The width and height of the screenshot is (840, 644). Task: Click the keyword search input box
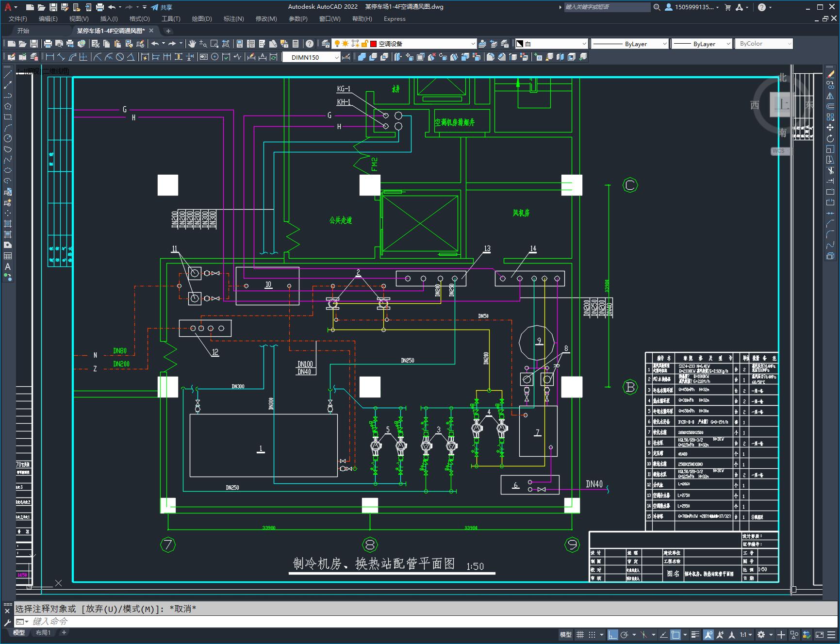(x=607, y=7)
